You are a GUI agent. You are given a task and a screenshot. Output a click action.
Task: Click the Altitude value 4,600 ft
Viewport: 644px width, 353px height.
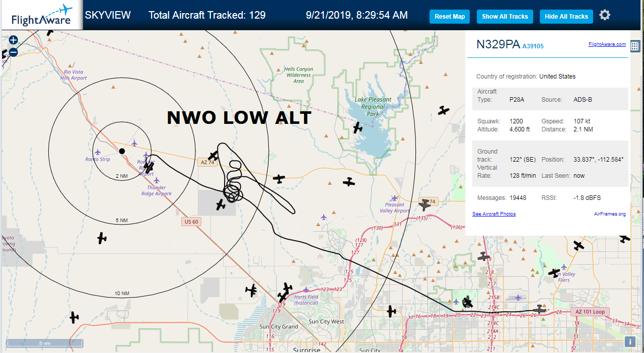[520, 129]
